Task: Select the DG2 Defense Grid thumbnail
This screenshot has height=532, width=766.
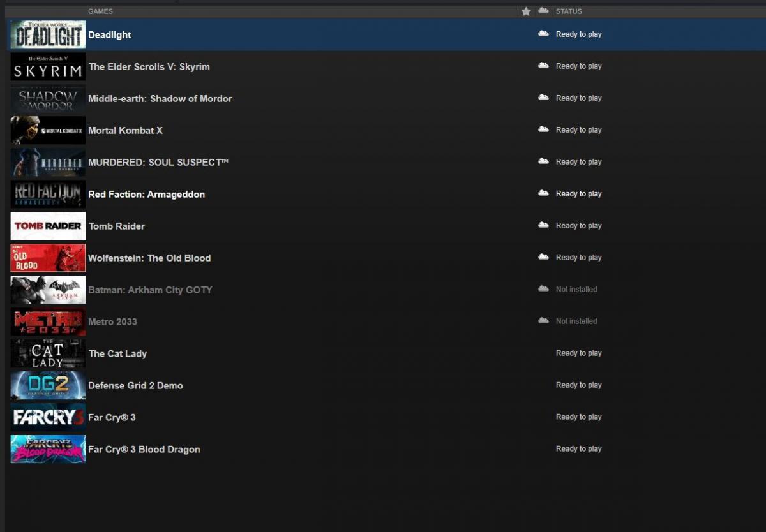Action: 48,385
